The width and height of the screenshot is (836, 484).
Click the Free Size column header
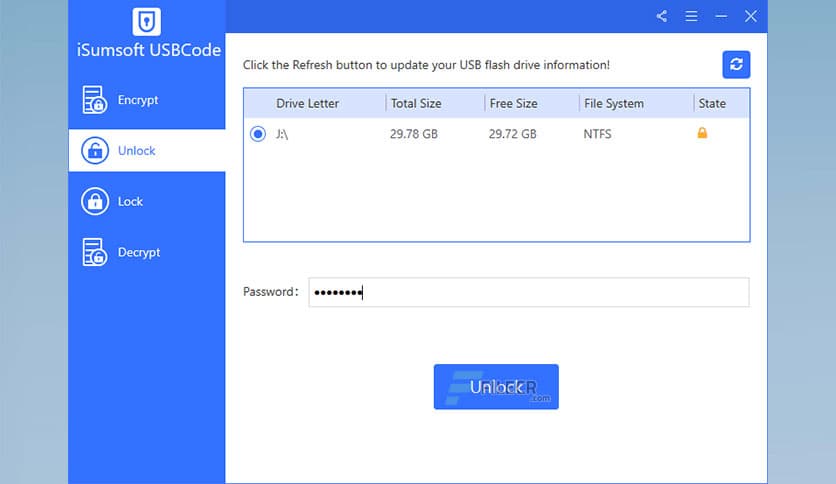coord(513,103)
